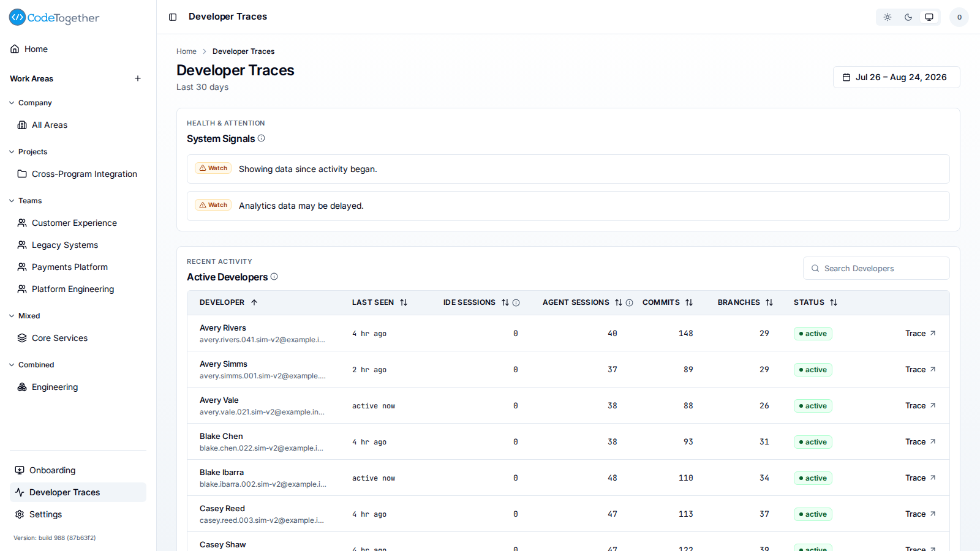Click Home breadcrumb link
Screen dimensions: 980x551
186,51
